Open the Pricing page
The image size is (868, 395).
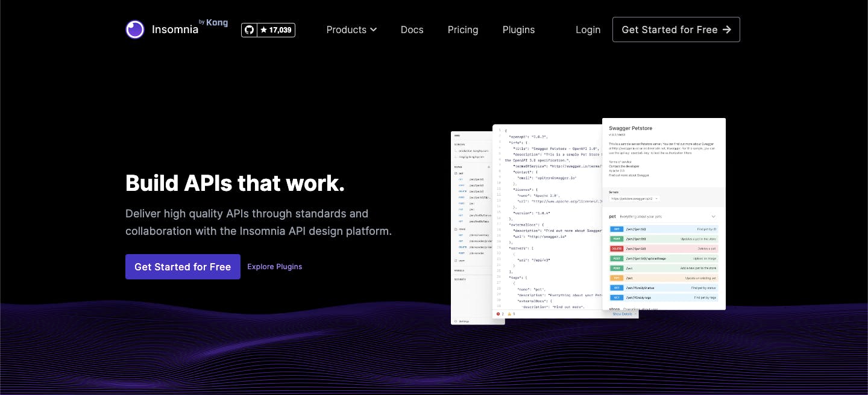tap(463, 30)
